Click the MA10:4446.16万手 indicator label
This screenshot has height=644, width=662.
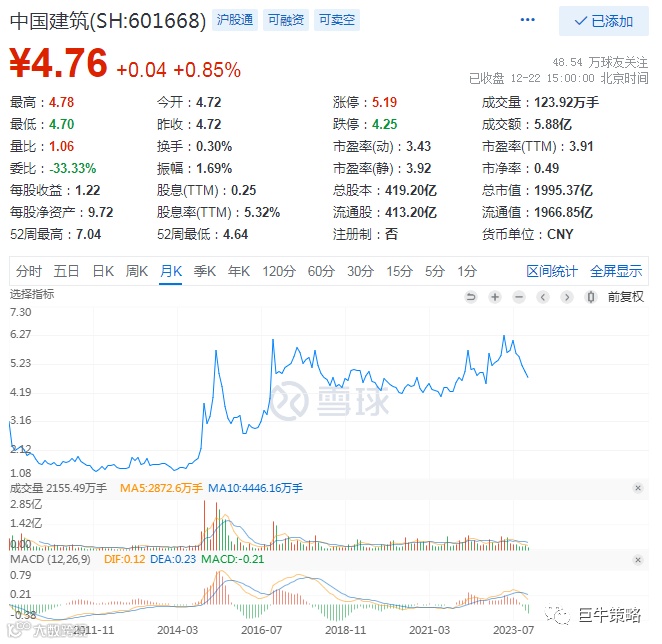pyautogui.click(x=255, y=488)
